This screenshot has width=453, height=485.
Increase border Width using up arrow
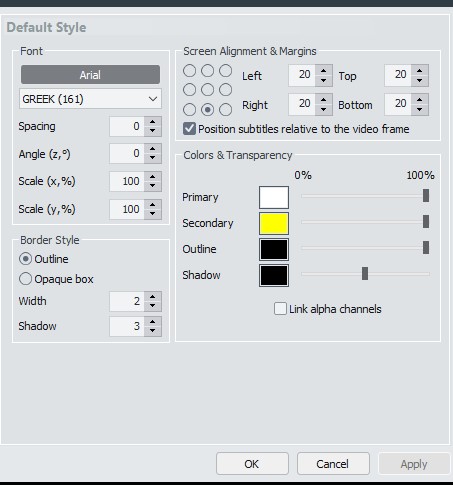[x=153, y=297]
